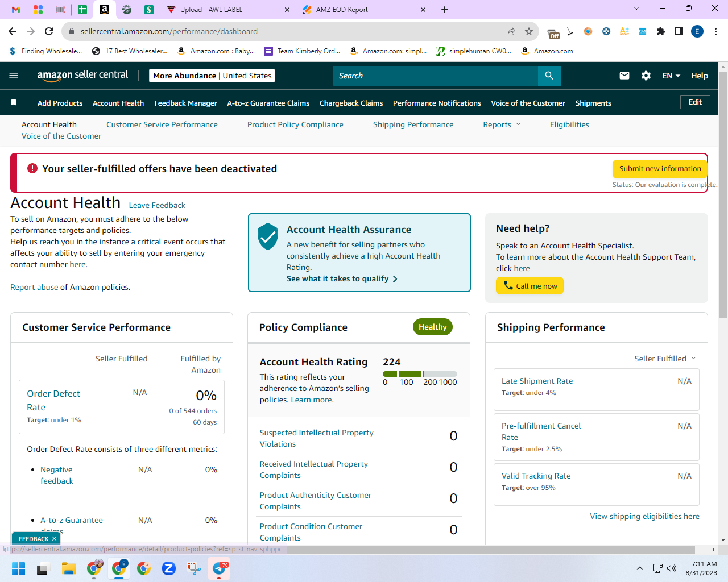728x582 pixels.
Task: Click Submit new information button
Action: (x=660, y=169)
